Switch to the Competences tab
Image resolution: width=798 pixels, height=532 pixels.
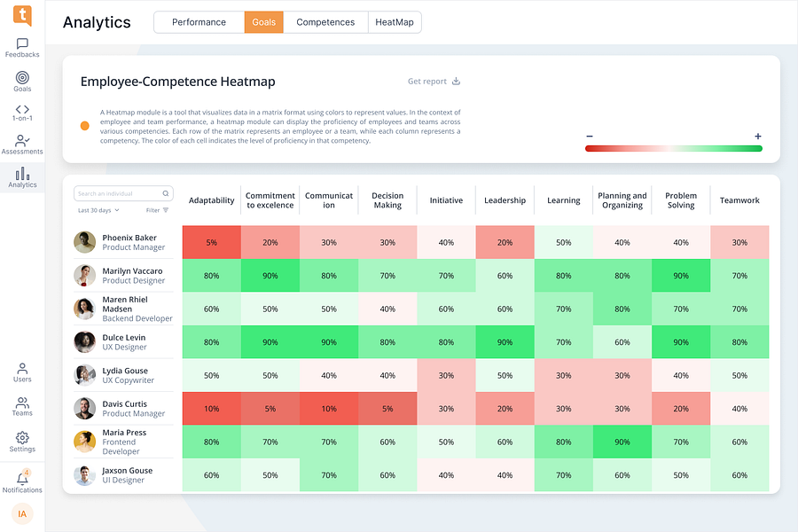coord(325,22)
